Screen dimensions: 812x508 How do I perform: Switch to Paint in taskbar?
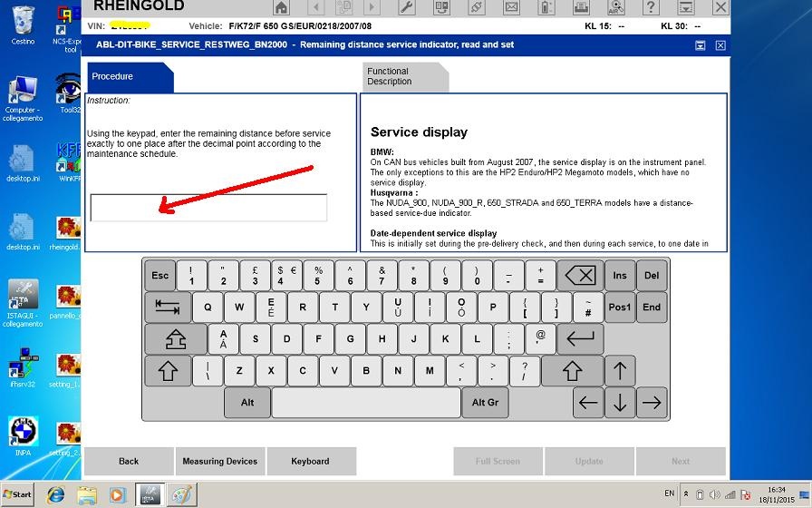coord(182,494)
